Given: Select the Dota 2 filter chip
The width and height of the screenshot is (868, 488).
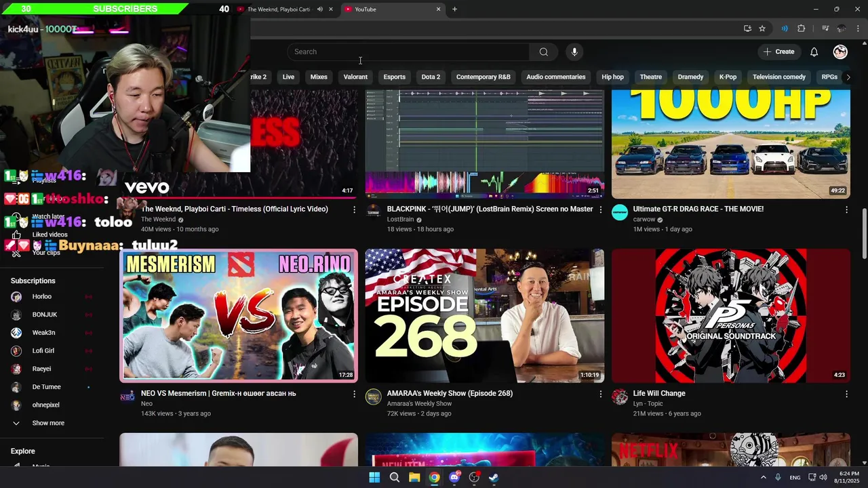Looking at the screenshot, I should click(x=431, y=77).
